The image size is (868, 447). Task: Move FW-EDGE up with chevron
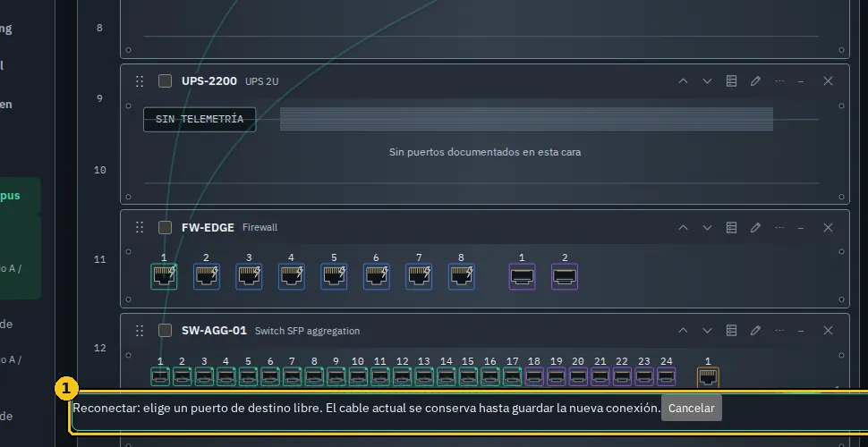point(683,227)
